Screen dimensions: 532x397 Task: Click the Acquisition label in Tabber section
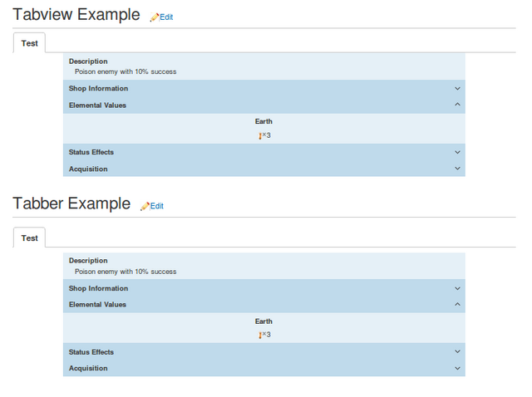click(x=88, y=368)
